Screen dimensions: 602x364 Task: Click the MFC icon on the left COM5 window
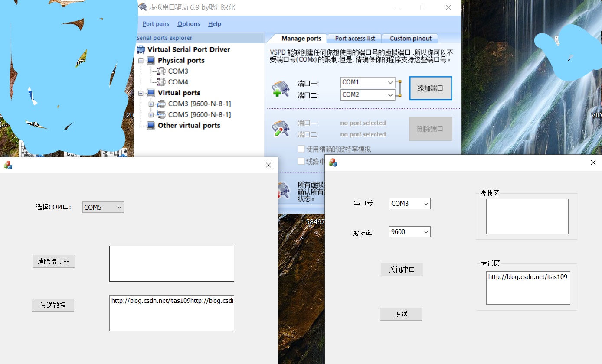click(x=8, y=165)
